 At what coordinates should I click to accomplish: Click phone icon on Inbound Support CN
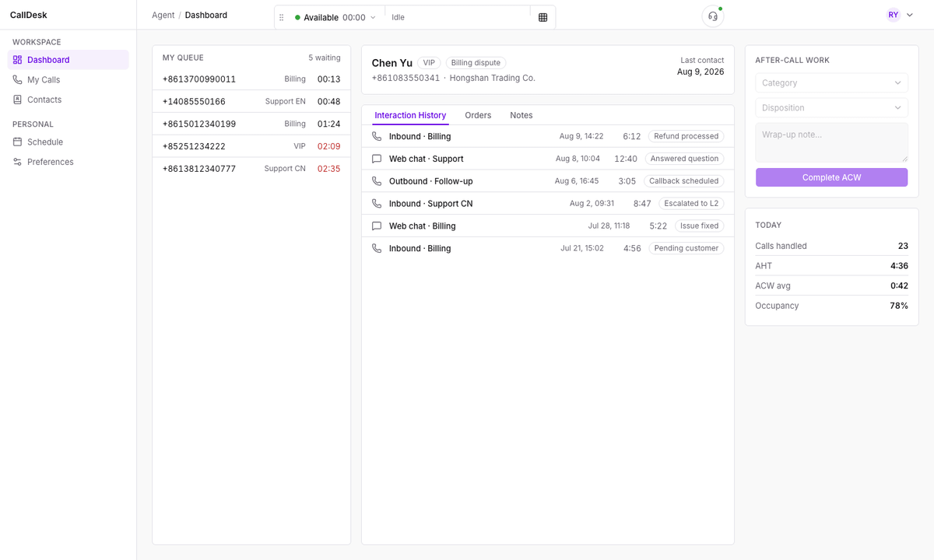[x=377, y=204]
